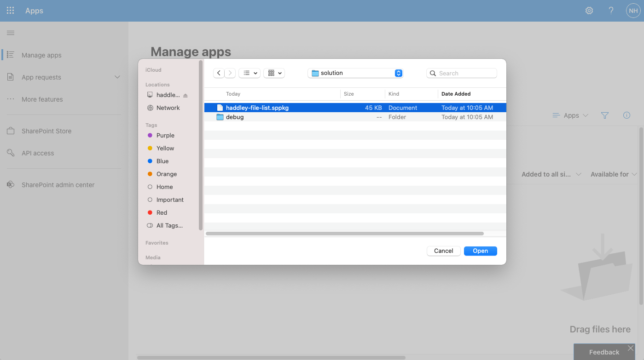Click the file dialog Search field
Image resolution: width=644 pixels, height=360 pixels.
[x=462, y=73]
